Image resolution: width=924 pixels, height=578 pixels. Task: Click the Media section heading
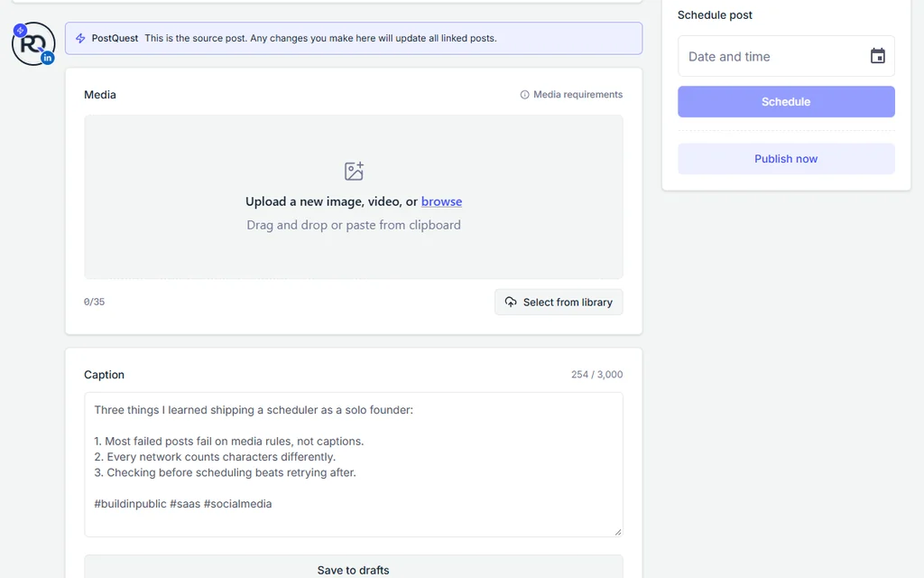99,94
